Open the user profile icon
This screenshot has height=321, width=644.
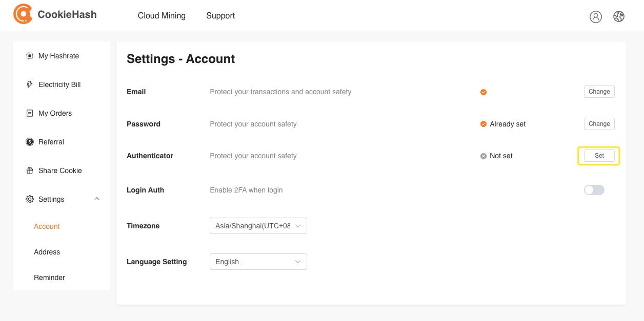pos(596,16)
